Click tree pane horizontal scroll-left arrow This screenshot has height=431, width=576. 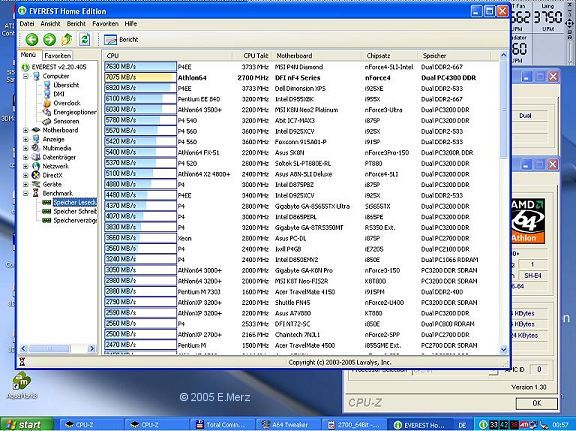pos(24,348)
